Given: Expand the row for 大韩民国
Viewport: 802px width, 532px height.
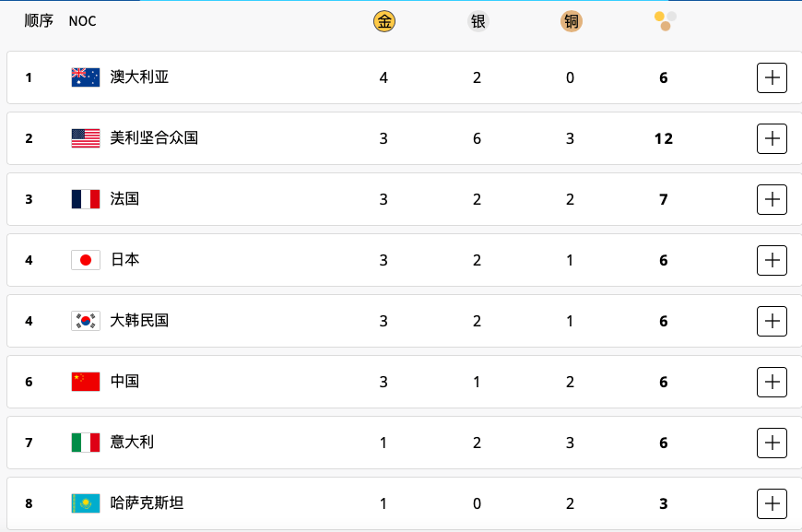Looking at the screenshot, I should pos(772,321).
